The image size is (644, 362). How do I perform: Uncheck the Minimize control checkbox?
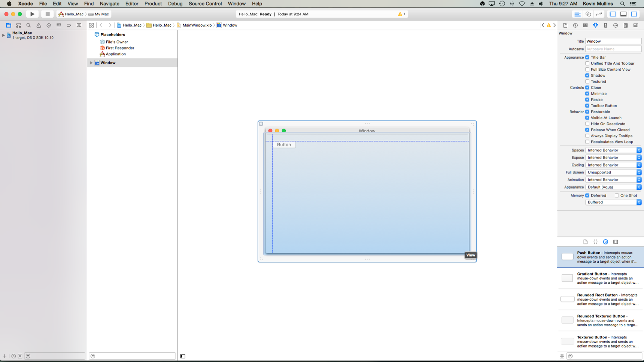(x=587, y=94)
